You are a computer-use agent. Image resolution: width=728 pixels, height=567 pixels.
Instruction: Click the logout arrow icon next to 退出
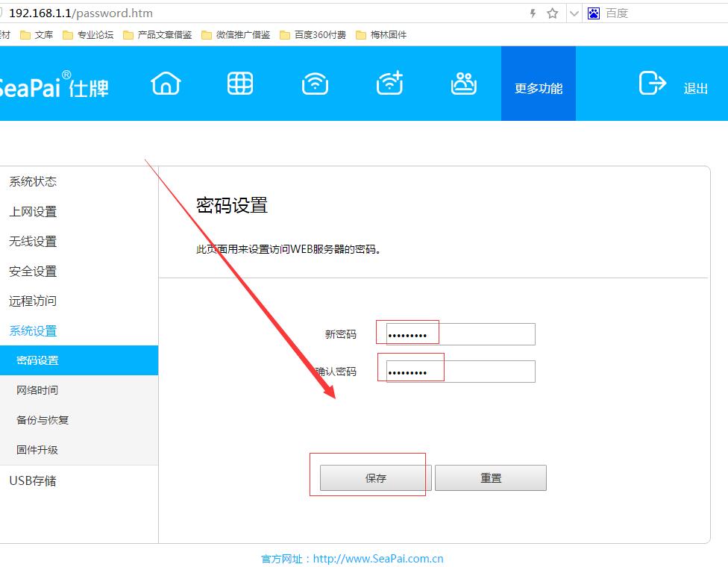point(650,84)
